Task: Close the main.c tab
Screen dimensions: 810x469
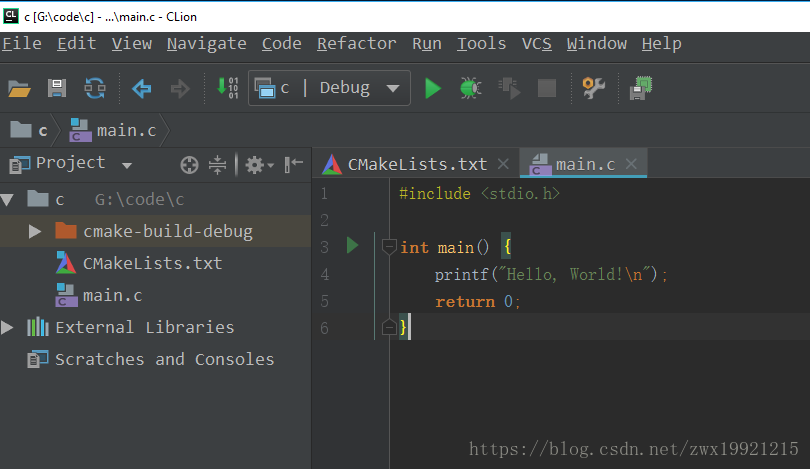Action: pos(631,164)
